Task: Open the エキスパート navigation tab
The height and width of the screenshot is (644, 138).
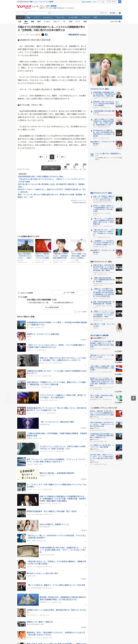Action: pos(48,17)
